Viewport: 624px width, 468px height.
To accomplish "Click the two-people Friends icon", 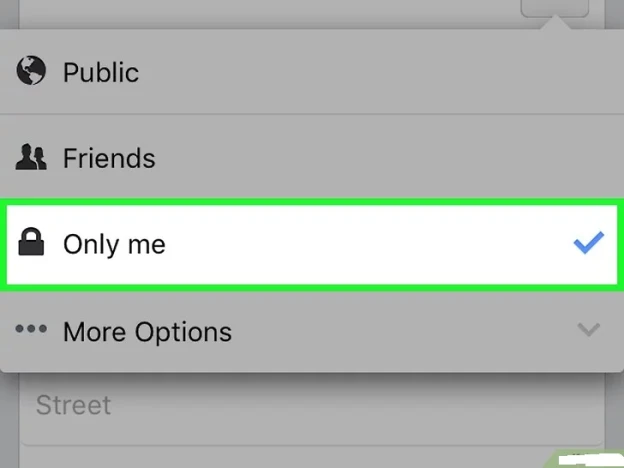I will [31, 157].
